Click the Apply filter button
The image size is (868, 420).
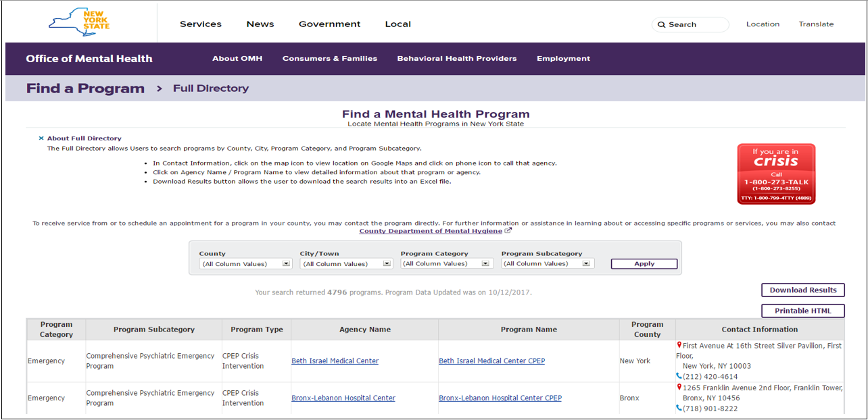644,264
